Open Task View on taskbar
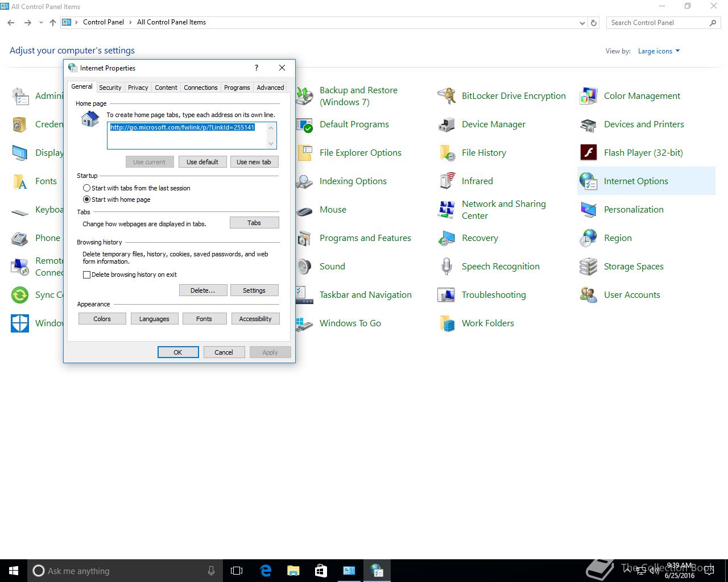Viewport: 728px width, 582px height. pos(237,571)
